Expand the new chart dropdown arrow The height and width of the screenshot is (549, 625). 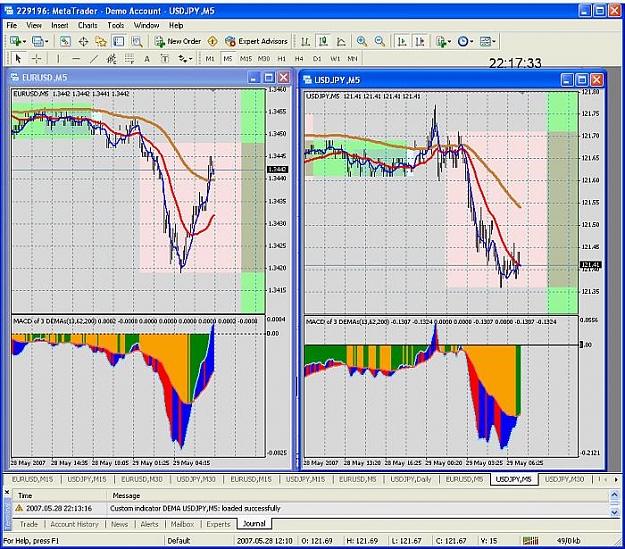24,41
